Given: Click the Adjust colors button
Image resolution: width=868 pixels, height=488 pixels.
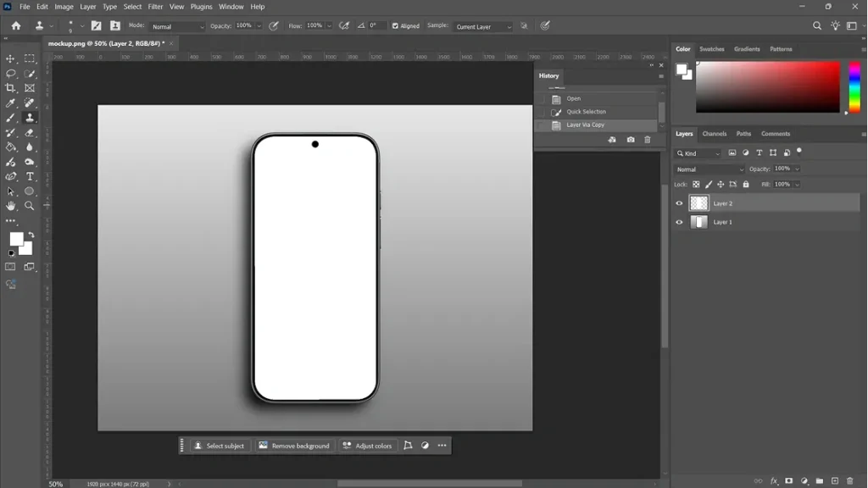Looking at the screenshot, I should (x=368, y=446).
